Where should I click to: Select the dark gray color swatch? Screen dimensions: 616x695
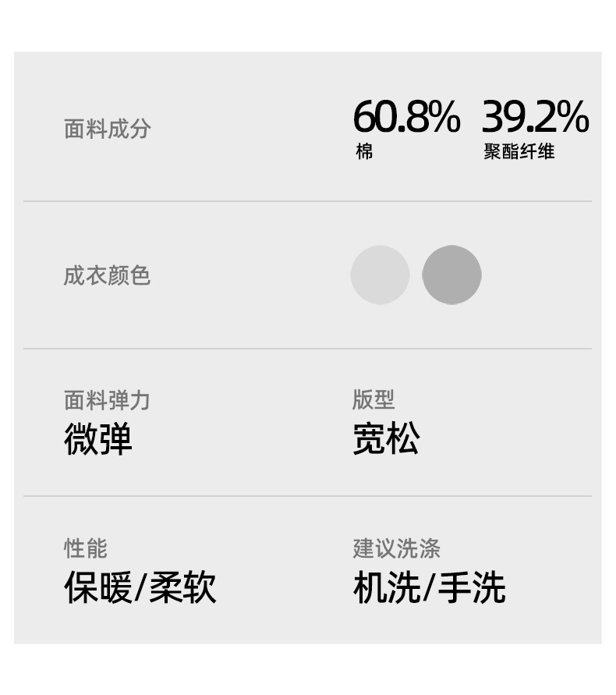[451, 275]
